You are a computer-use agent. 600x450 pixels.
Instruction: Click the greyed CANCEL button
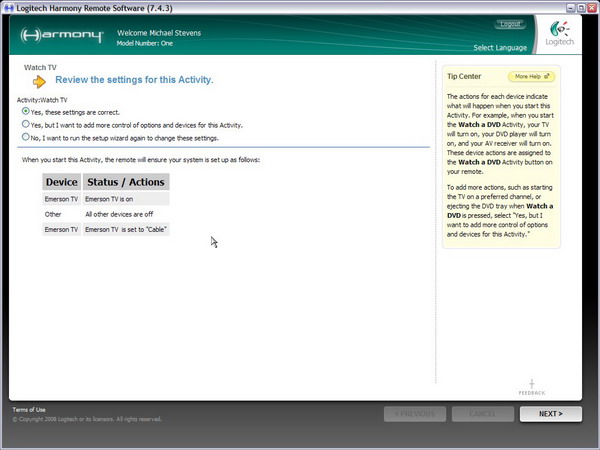coord(483,414)
